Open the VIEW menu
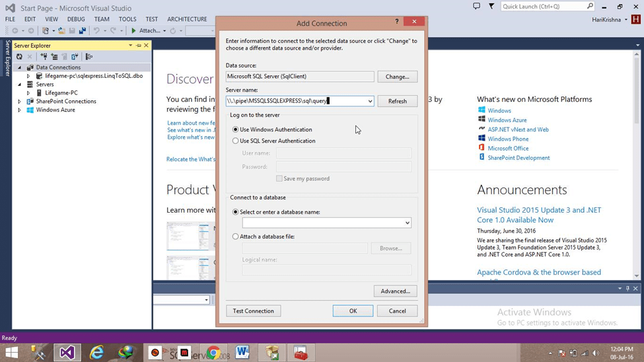Image resolution: width=644 pixels, height=362 pixels. 52,19
